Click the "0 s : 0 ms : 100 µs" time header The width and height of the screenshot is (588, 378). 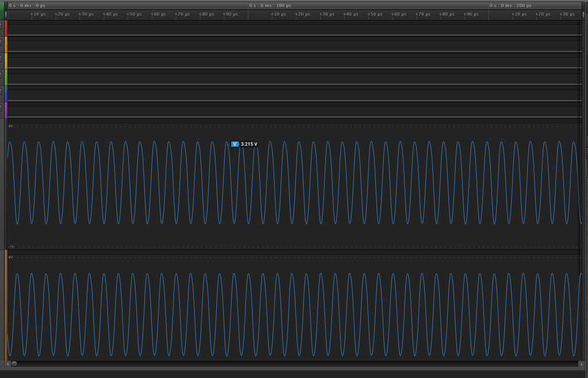tap(270, 5)
